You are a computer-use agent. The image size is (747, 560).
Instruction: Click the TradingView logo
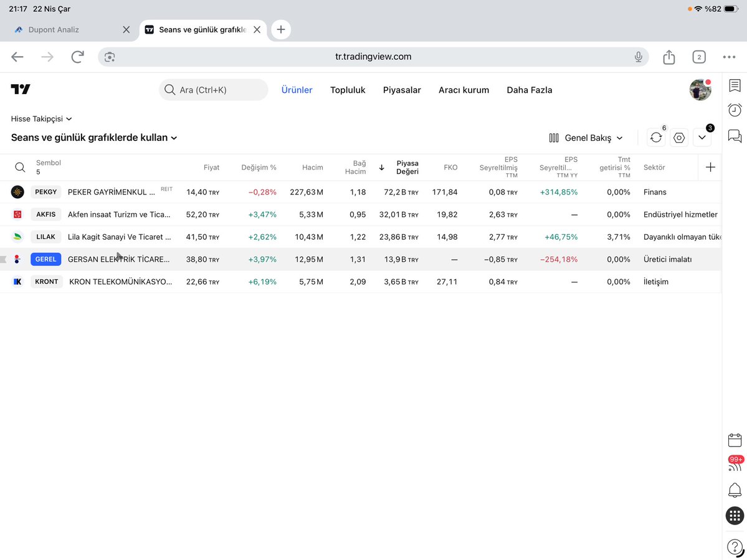(21, 89)
